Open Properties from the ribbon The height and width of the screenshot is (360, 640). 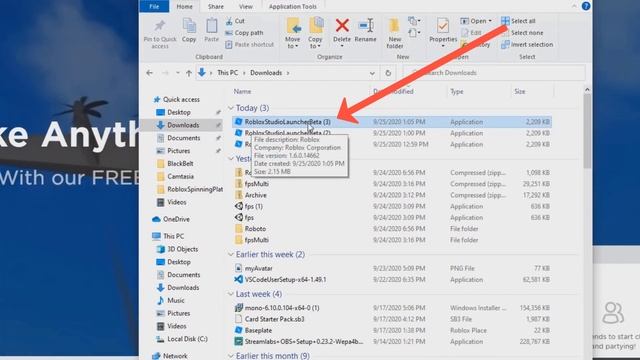(x=443, y=33)
